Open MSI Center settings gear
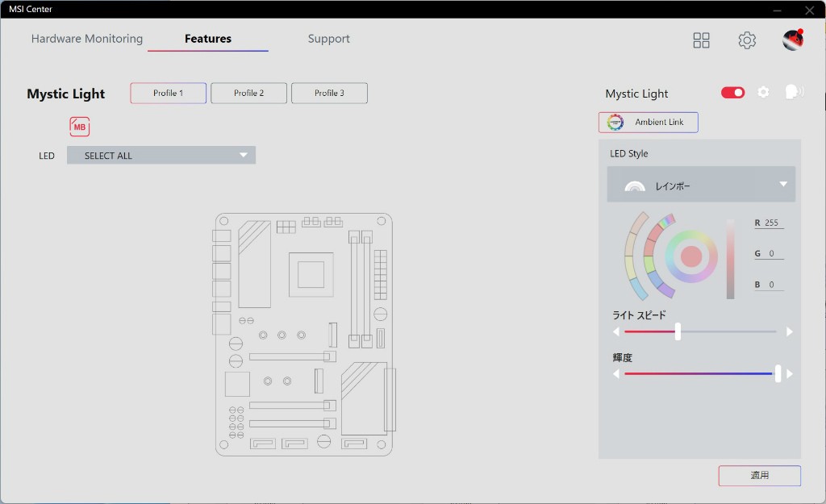826x504 pixels. click(x=747, y=40)
